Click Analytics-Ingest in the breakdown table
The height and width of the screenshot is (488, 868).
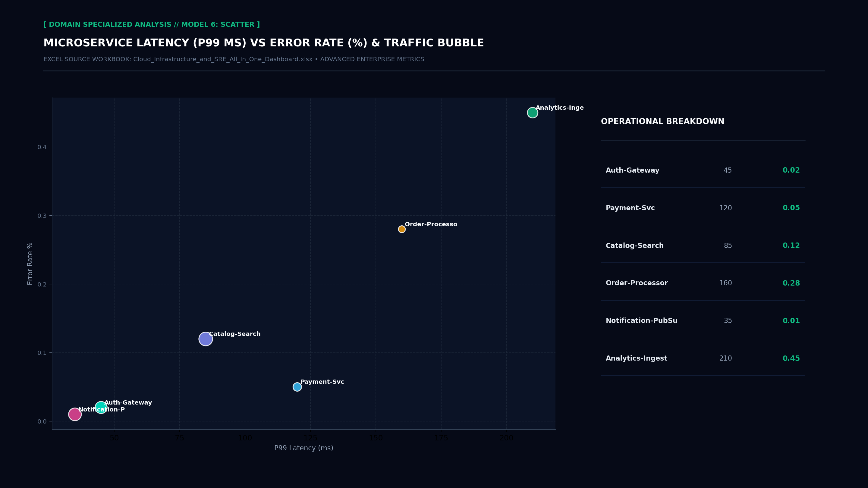click(636, 359)
